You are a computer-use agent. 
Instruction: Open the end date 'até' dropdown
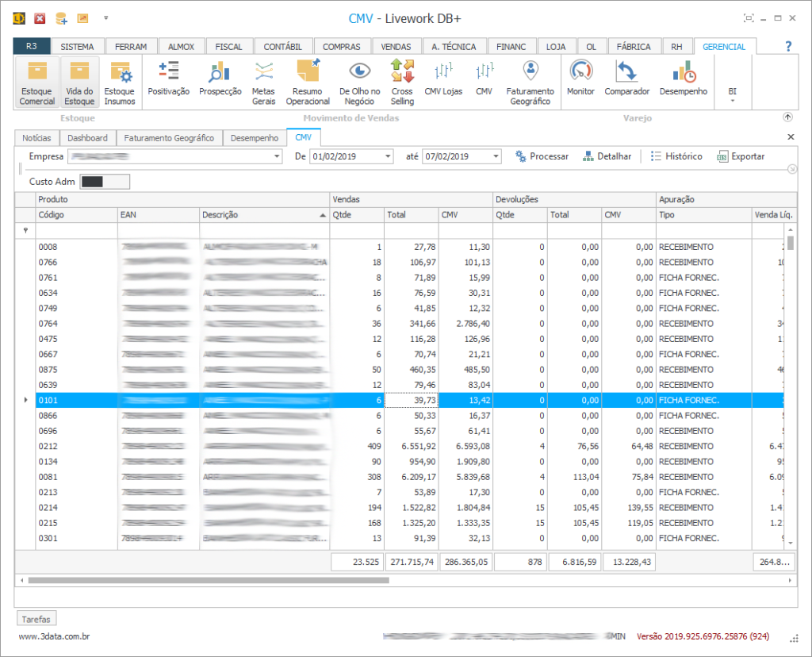[496, 157]
